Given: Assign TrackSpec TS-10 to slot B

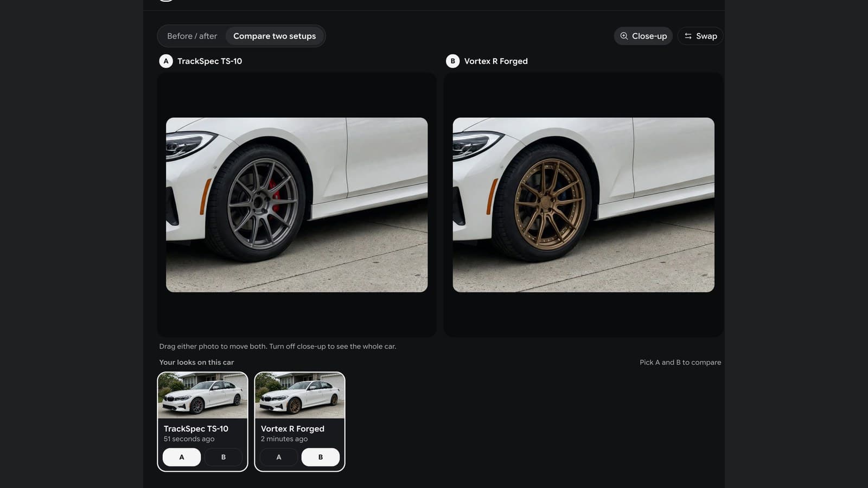Looking at the screenshot, I should point(223,457).
